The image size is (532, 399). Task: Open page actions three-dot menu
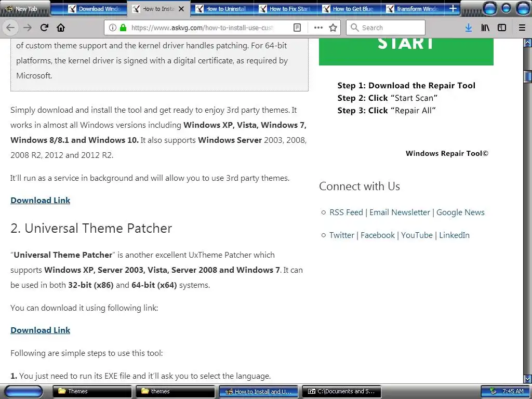(318, 28)
